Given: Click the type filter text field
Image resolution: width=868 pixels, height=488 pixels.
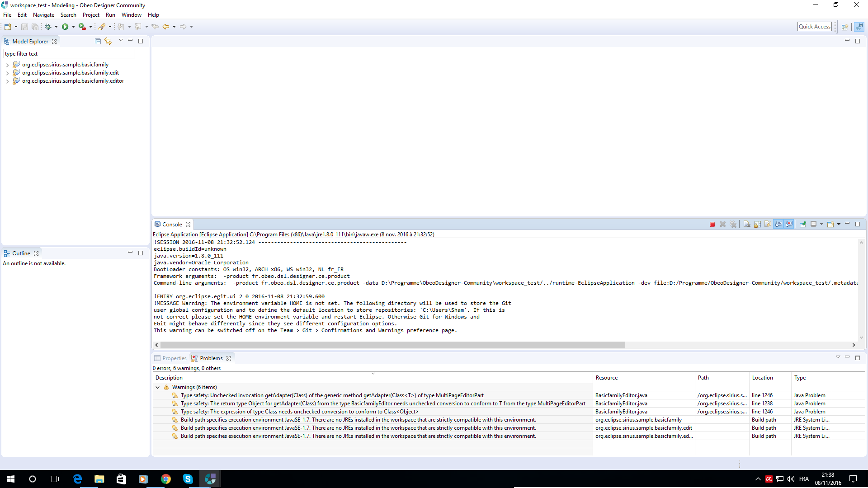Looking at the screenshot, I should pos(69,54).
